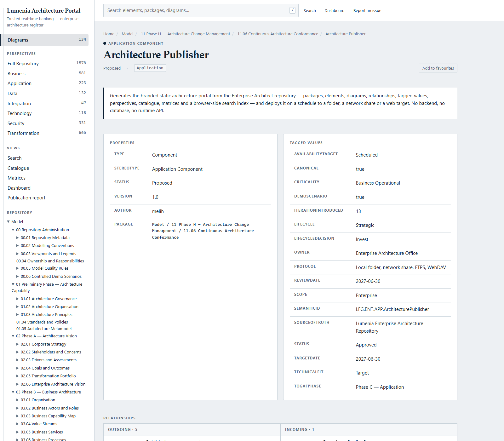Click the Lumenia Architecture Portal title
This screenshot has height=441, width=504.
pos(44,11)
